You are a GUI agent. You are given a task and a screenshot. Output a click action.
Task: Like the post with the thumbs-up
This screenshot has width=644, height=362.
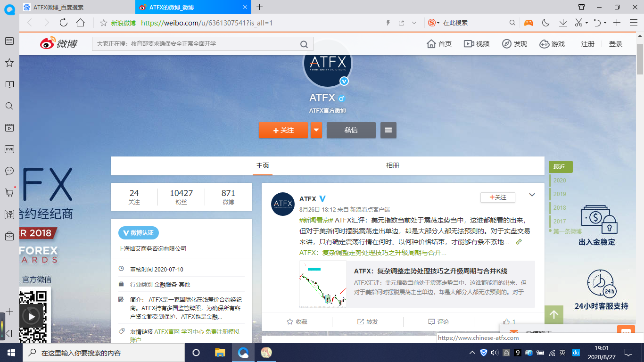pos(509,321)
